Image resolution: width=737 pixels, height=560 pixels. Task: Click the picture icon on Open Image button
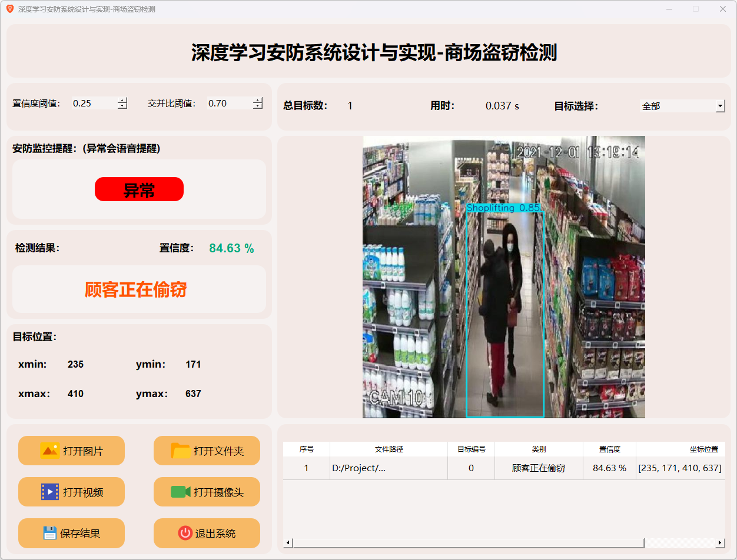(50, 451)
